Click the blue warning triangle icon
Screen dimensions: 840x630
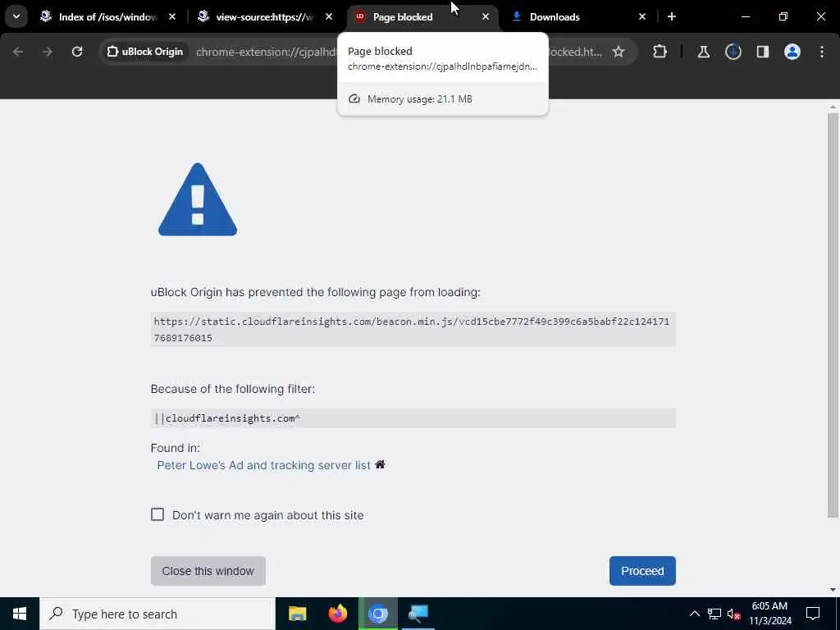[198, 199]
